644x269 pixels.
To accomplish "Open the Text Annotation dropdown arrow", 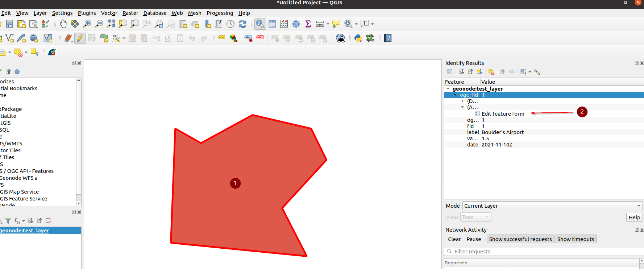I will pos(373,24).
